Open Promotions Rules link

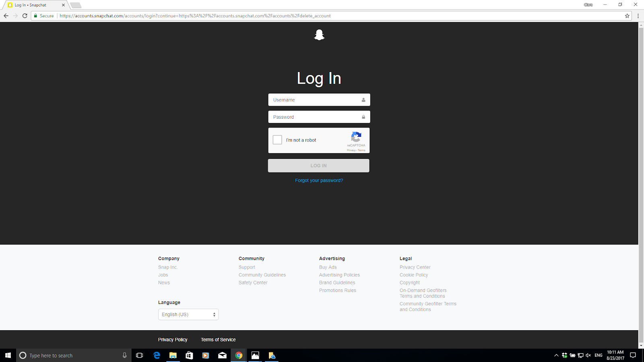click(x=337, y=290)
